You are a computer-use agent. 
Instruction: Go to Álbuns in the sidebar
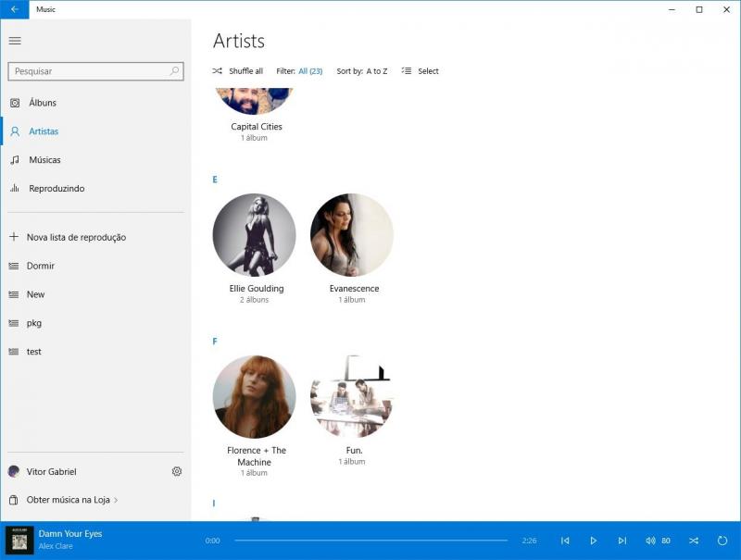(42, 103)
